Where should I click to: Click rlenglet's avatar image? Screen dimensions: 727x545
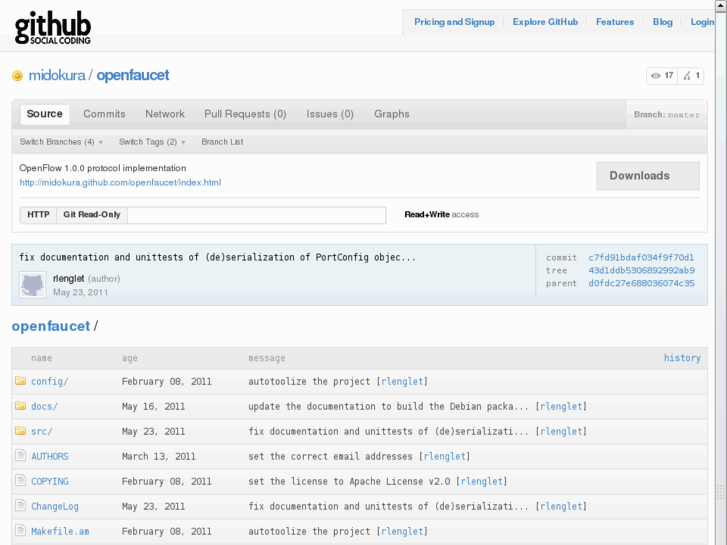pyautogui.click(x=32, y=285)
